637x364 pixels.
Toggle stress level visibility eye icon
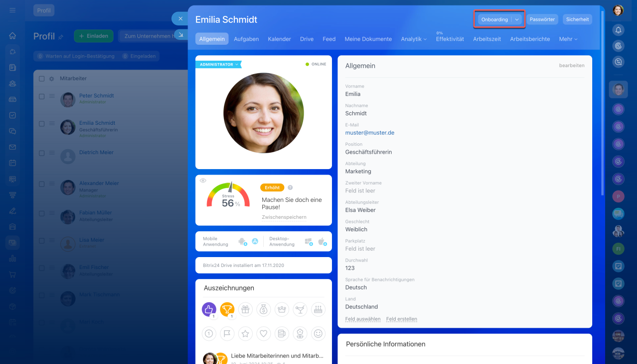[x=203, y=181]
